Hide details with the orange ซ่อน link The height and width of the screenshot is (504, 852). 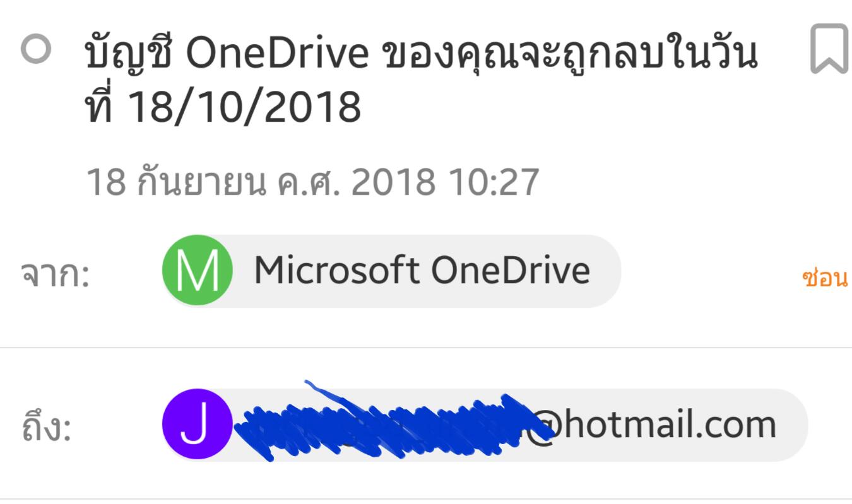(x=825, y=278)
